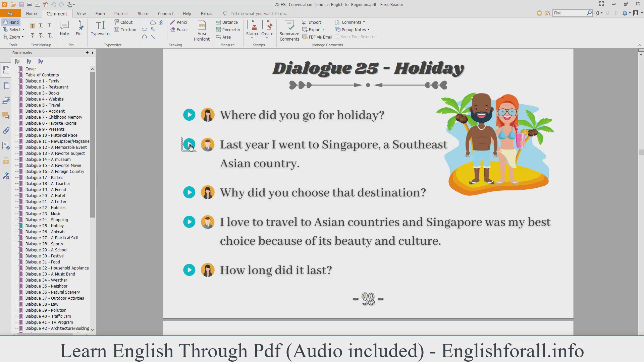Play audio for 'Where did you go for holiday?'

coord(189,115)
